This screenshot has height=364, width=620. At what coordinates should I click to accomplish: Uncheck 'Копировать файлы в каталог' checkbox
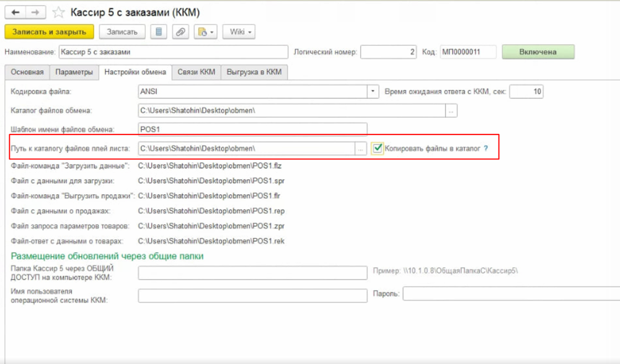(x=377, y=149)
